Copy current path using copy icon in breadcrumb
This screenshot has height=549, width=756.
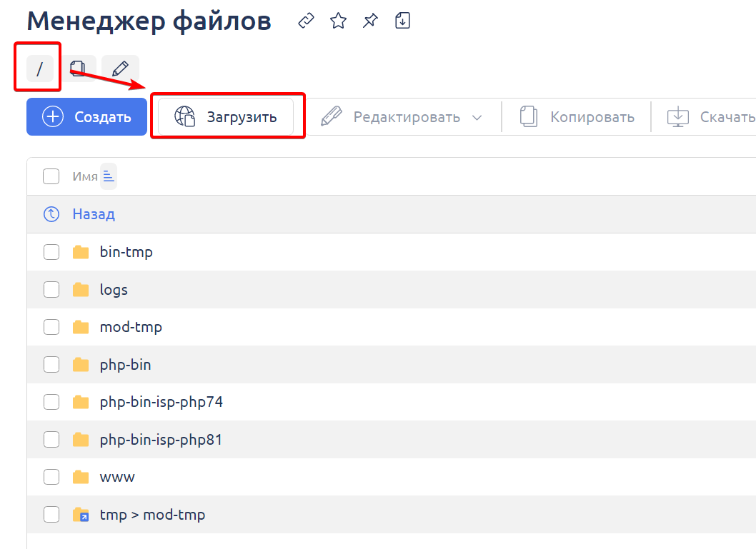(x=80, y=68)
